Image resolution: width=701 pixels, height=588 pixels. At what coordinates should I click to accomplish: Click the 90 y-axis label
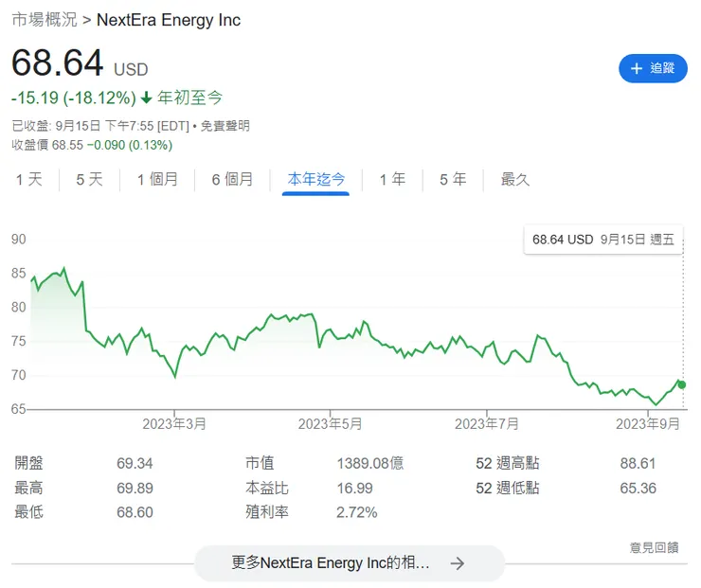[19, 240]
